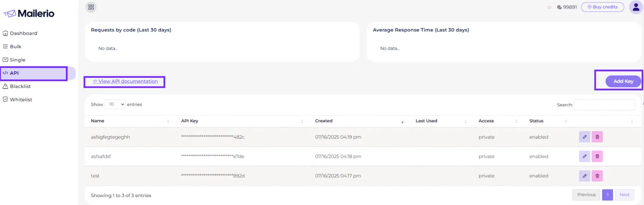Sort the table by Created column

pyautogui.click(x=324, y=121)
